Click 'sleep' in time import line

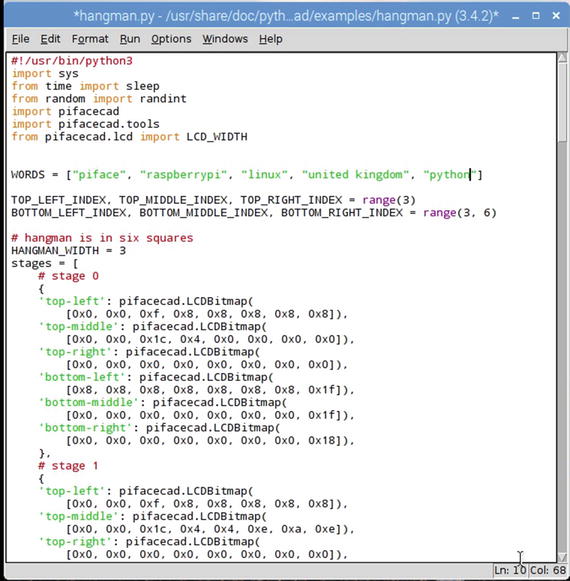click(x=143, y=86)
